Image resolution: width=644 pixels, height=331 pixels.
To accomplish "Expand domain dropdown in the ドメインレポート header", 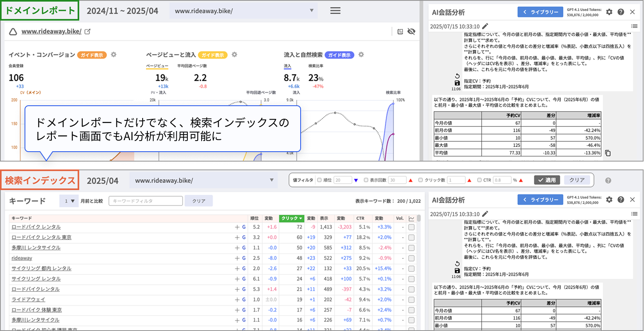I will [x=312, y=11].
